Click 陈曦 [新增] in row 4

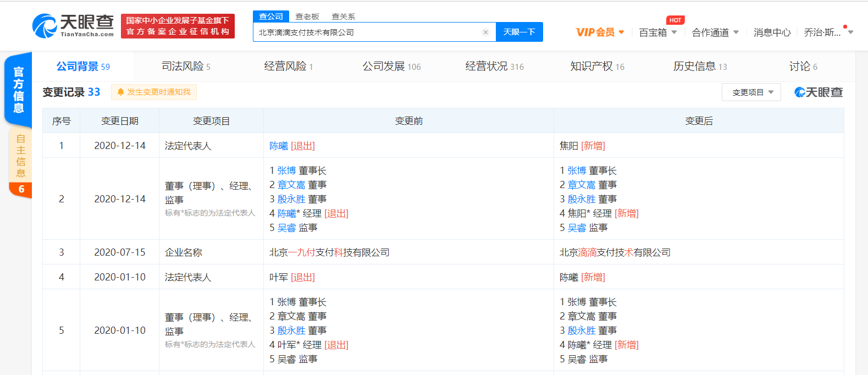582,277
